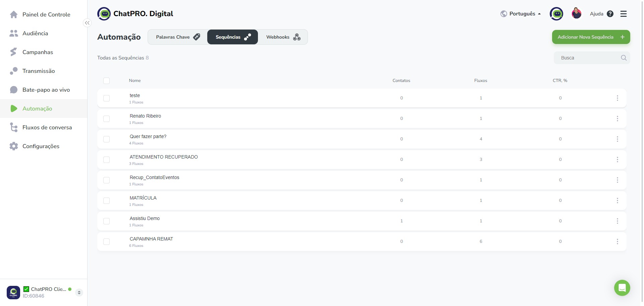Click the Automação play icon in sidebar
The height and width of the screenshot is (306, 644).
(x=14, y=108)
